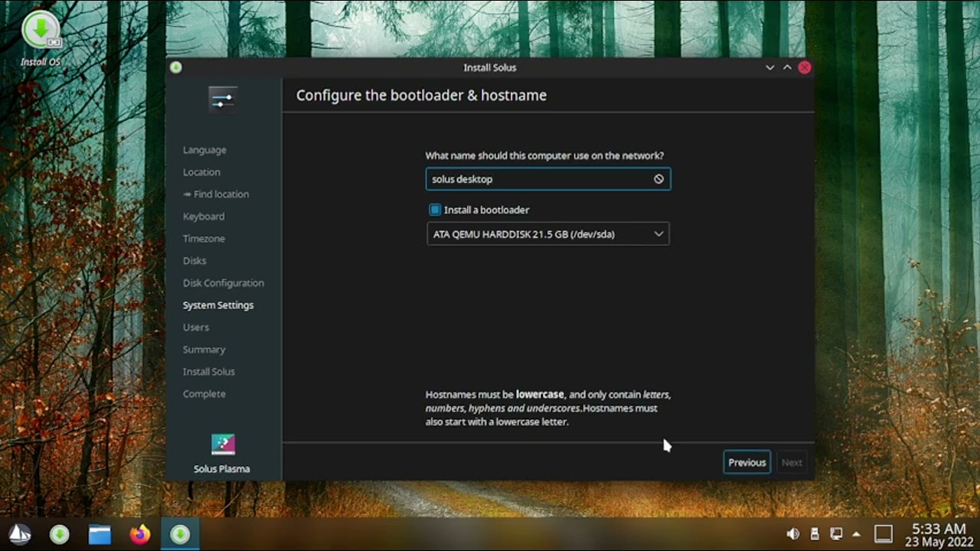
Task: Click the hostname rules hint text
Action: (x=548, y=408)
